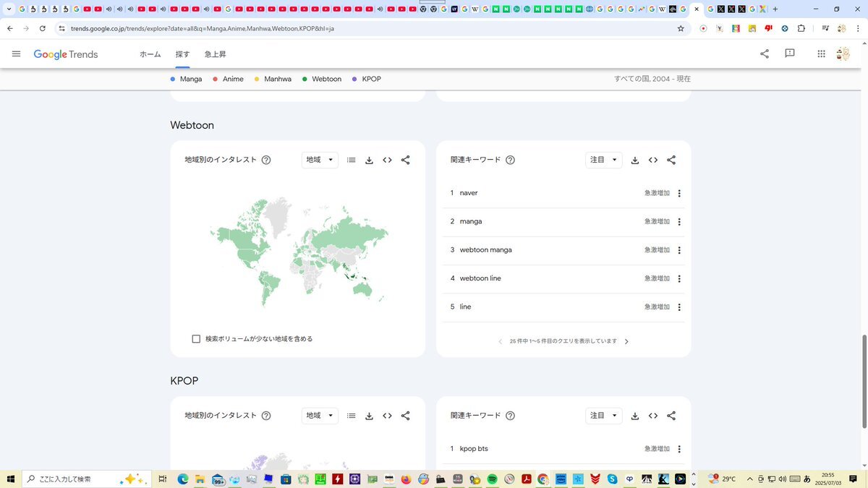Open the 急上昇 tab
868x488 pixels.
pyautogui.click(x=216, y=54)
